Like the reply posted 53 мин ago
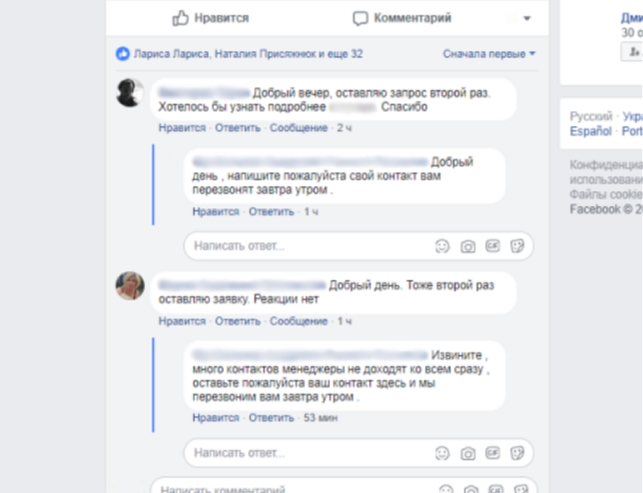The width and height of the screenshot is (643, 493). (x=216, y=418)
